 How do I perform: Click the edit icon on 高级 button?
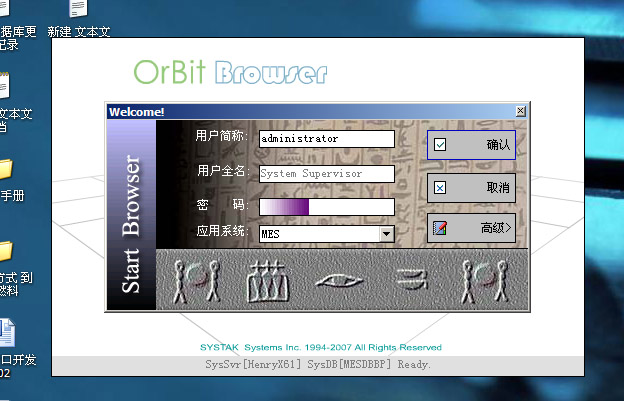coord(440,228)
